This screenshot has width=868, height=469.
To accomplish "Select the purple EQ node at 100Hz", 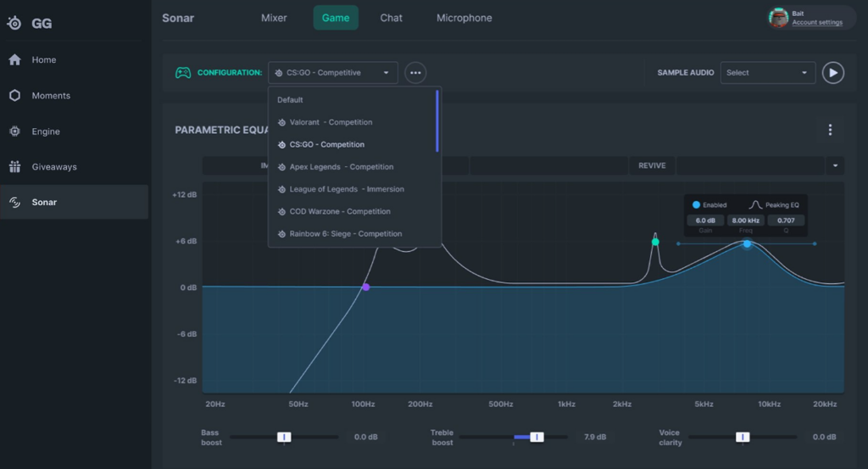I will tap(366, 288).
